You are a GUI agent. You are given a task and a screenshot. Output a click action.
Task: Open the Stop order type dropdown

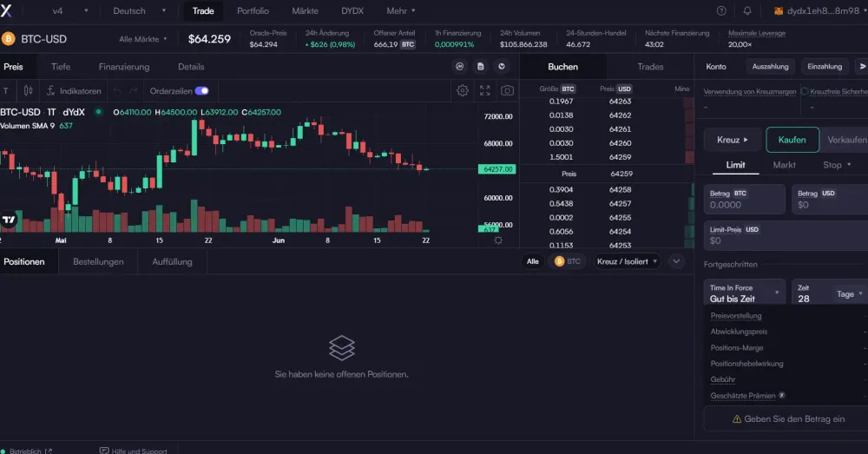tap(837, 165)
